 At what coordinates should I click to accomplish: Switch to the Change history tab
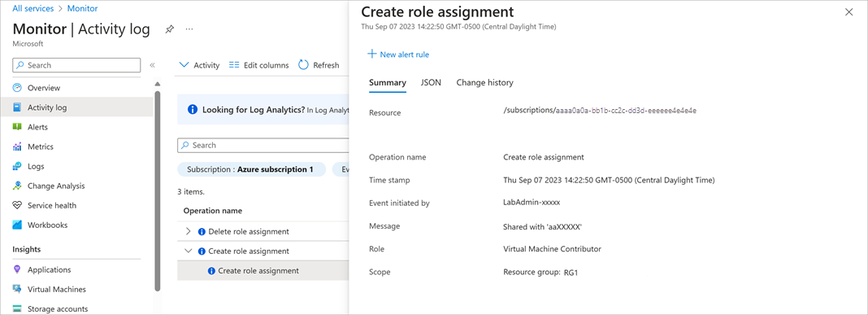pyautogui.click(x=485, y=83)
